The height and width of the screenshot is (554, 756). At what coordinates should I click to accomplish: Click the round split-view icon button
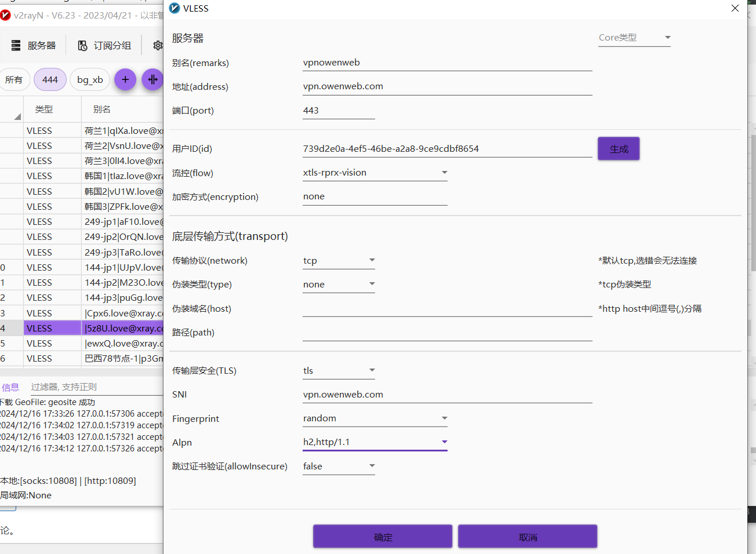(152, 79)
